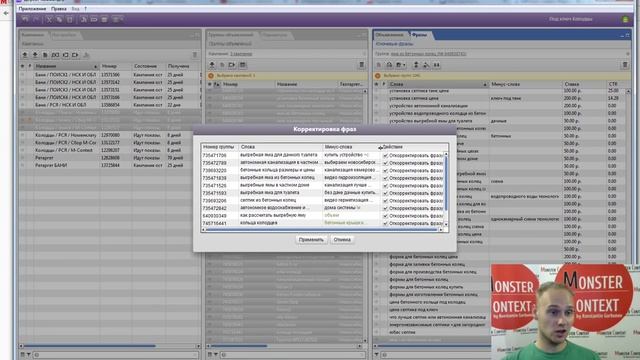Click the upload campaigns arrow in the Campaigns toolbar
640x360 pixels.
pyautogui.click(x=35, y=55)
